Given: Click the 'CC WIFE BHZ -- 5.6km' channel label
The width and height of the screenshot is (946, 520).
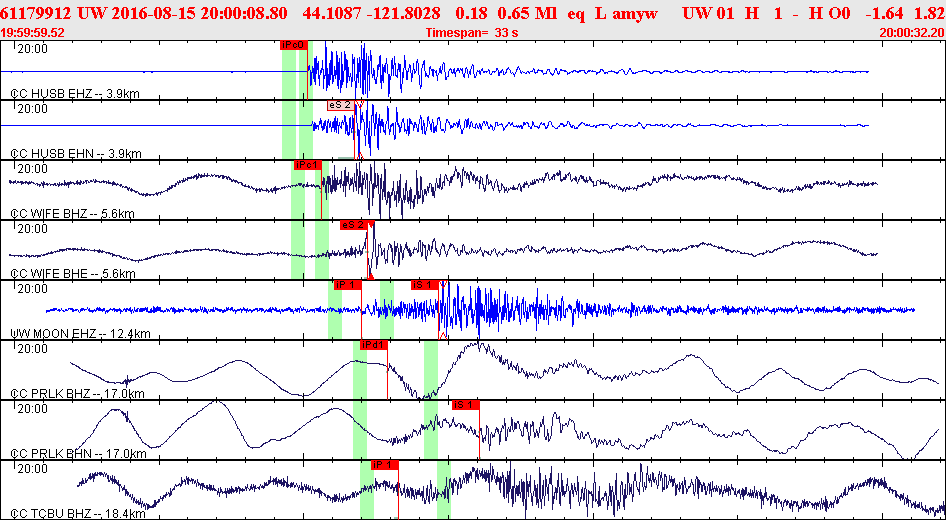Looking at the screenshot, I should coord(72,214).
